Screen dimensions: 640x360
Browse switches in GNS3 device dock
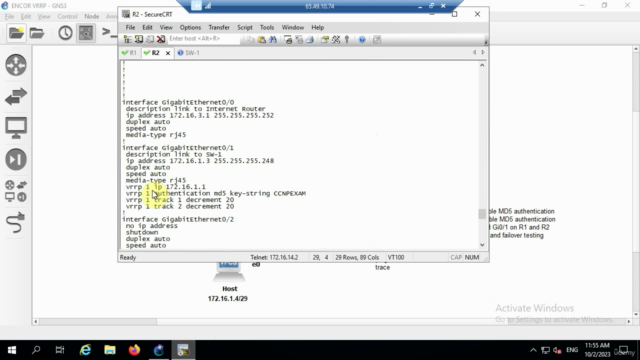16,97
